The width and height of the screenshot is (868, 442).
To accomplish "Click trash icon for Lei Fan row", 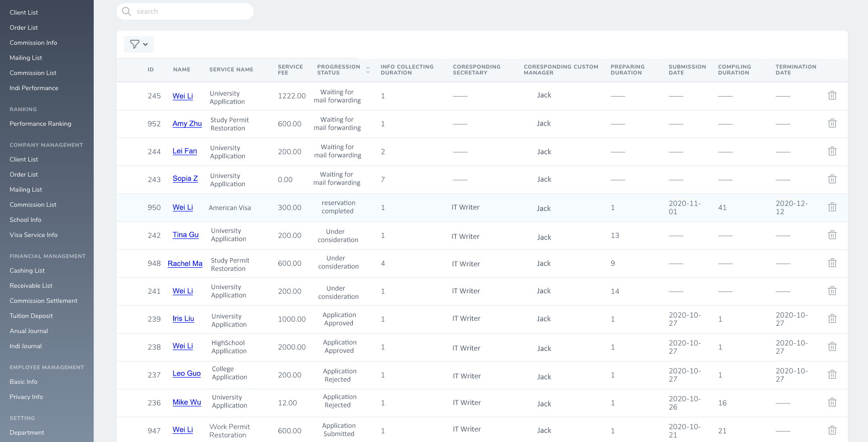I will click(832, 151).
